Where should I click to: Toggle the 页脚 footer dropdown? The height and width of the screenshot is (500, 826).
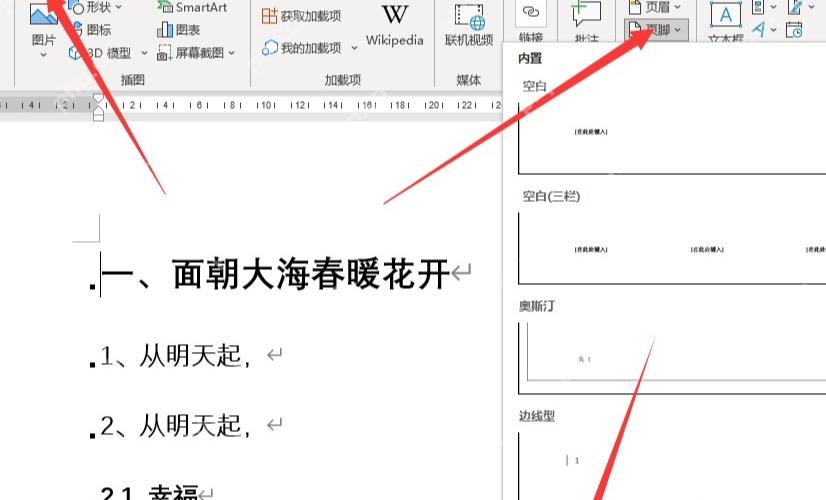[656, 30]
